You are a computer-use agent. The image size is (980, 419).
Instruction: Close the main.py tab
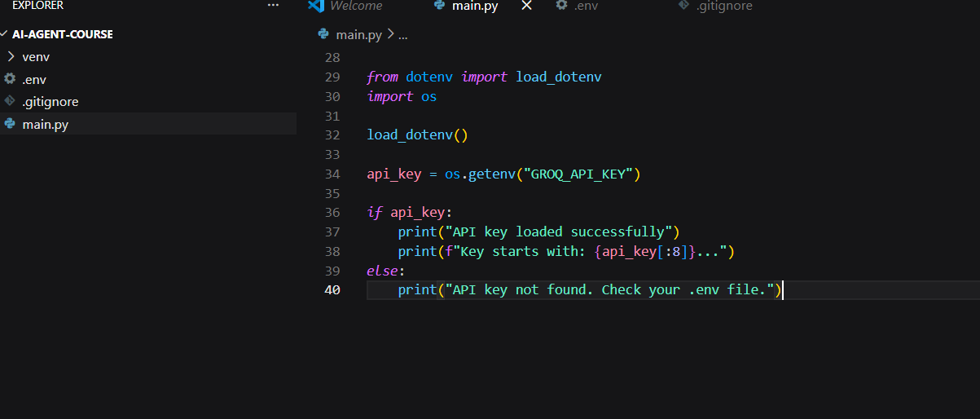point(526,6)
